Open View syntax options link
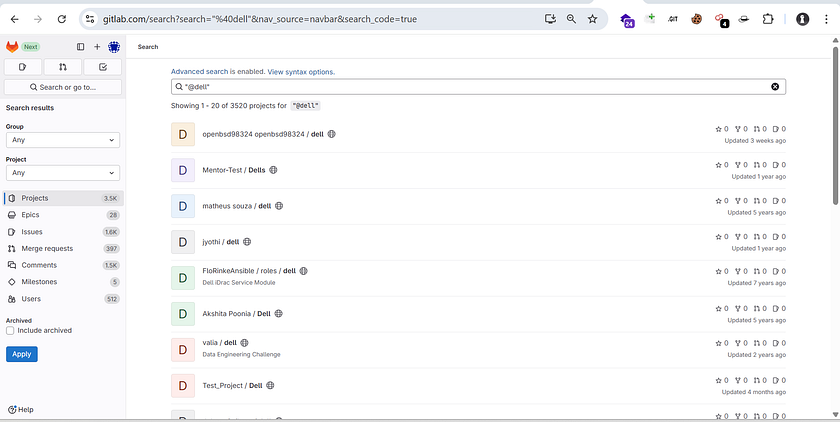Screen dimensions: 840x422 pos(301,71)
